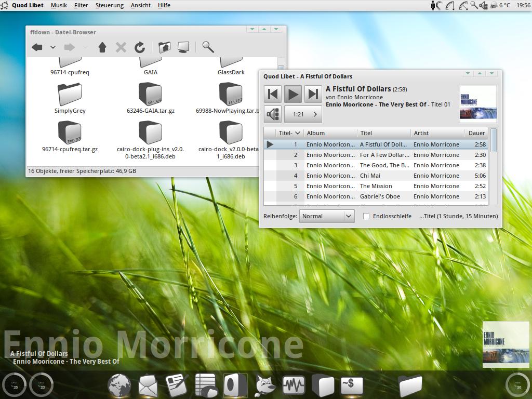Reload the ffdown folder view
This screenshot has width=532, height=399.
[139, 47]
